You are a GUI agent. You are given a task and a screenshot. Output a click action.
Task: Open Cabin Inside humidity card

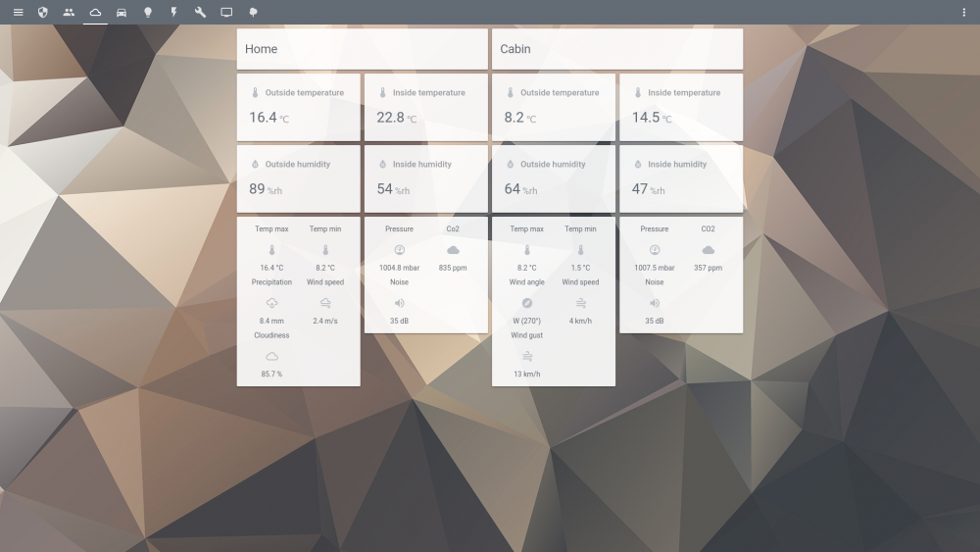tap(680, 178)
